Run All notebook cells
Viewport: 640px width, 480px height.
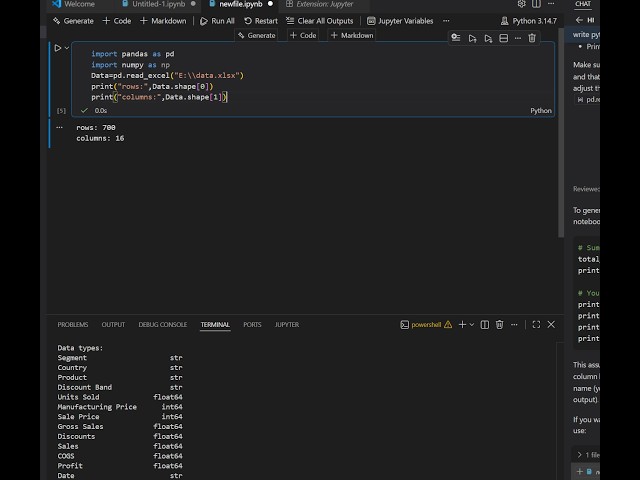(x=217, y=21)
